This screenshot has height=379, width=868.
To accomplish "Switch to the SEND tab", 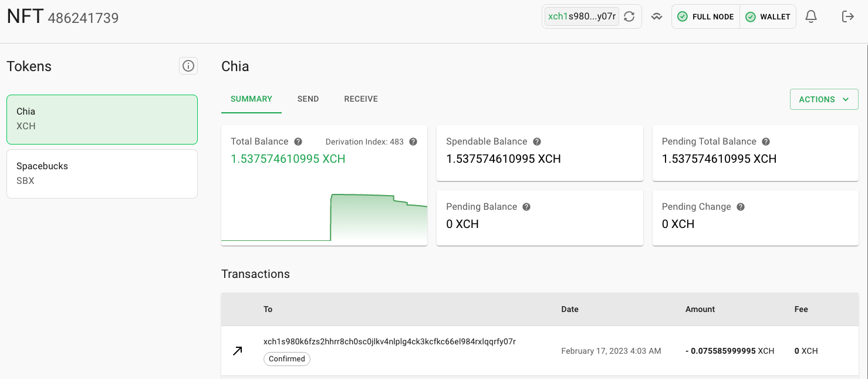I will [x=308, y=99].
